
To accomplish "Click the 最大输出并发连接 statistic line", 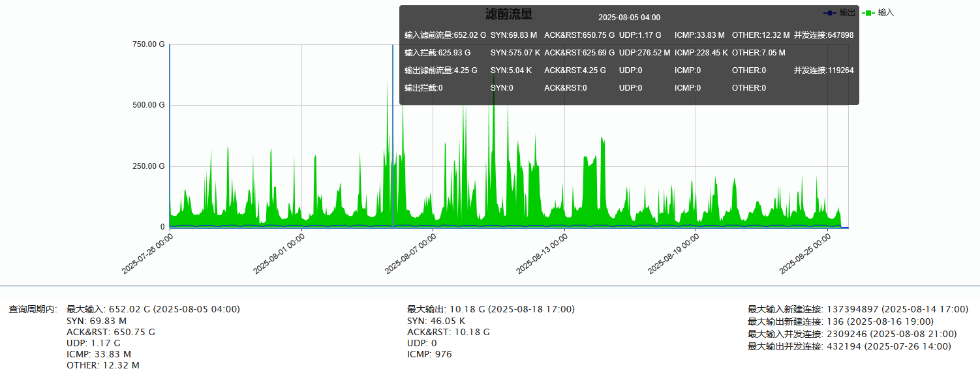I will click(850, 346).
